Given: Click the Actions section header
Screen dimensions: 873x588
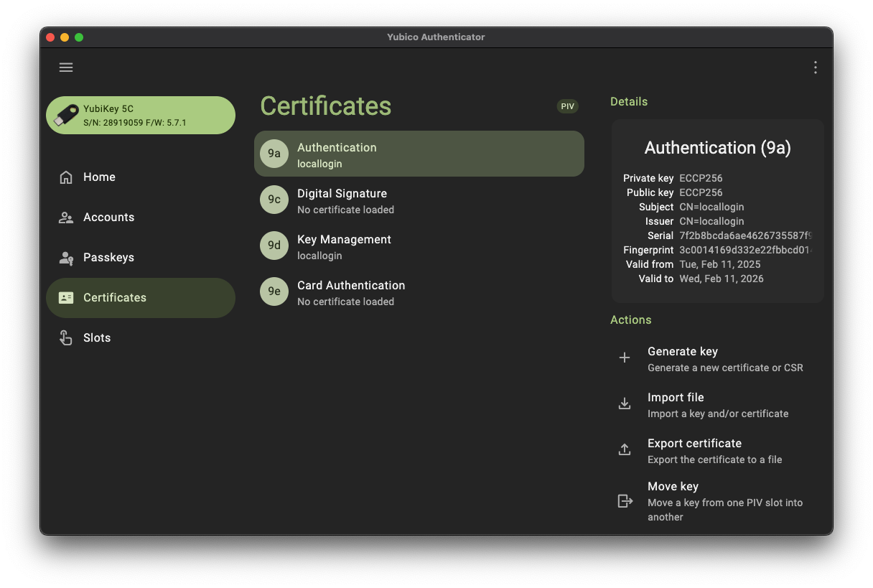Looking at the screenshot, I should coord(631,320).
